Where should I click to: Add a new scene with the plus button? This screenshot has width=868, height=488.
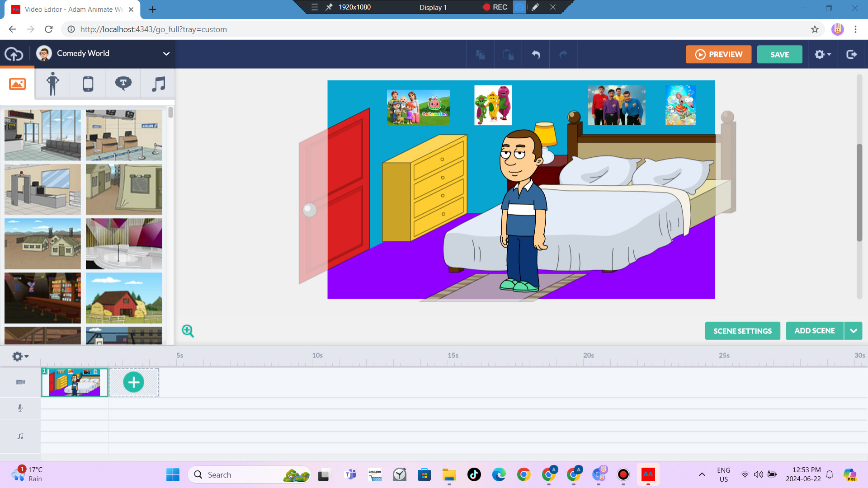tap(133, 382)
